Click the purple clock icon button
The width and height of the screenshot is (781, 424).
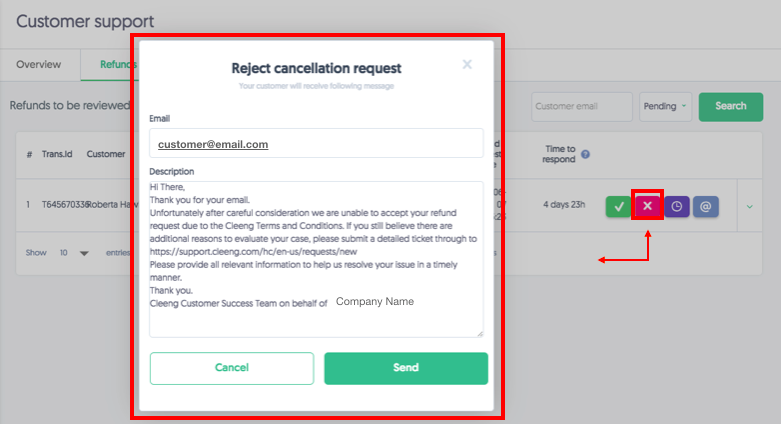pos(676,206)
